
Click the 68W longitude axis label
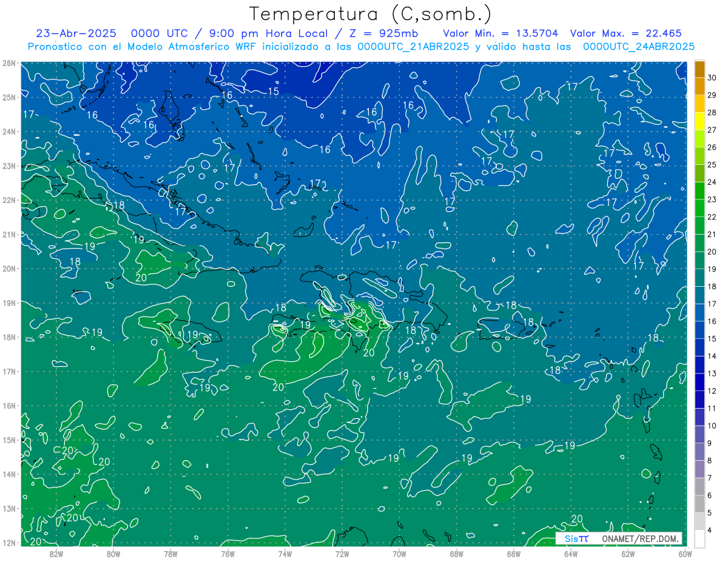tap(457, 554)
